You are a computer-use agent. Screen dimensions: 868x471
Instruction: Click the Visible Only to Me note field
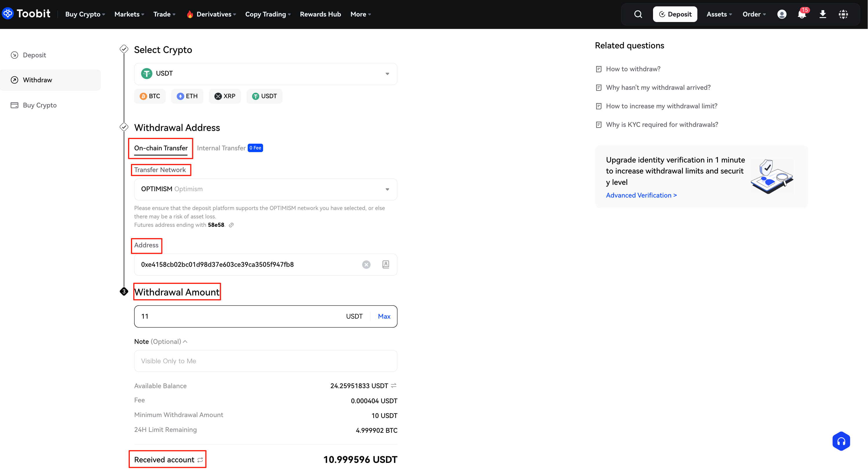pyautogui.click(x=265, y=361)
